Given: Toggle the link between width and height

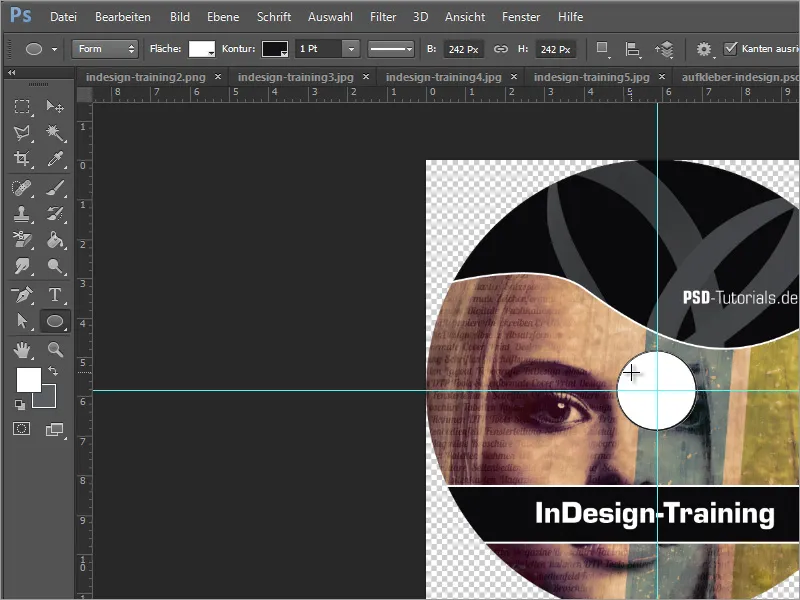Looking at the screenshot, I should tap(501, 49).
